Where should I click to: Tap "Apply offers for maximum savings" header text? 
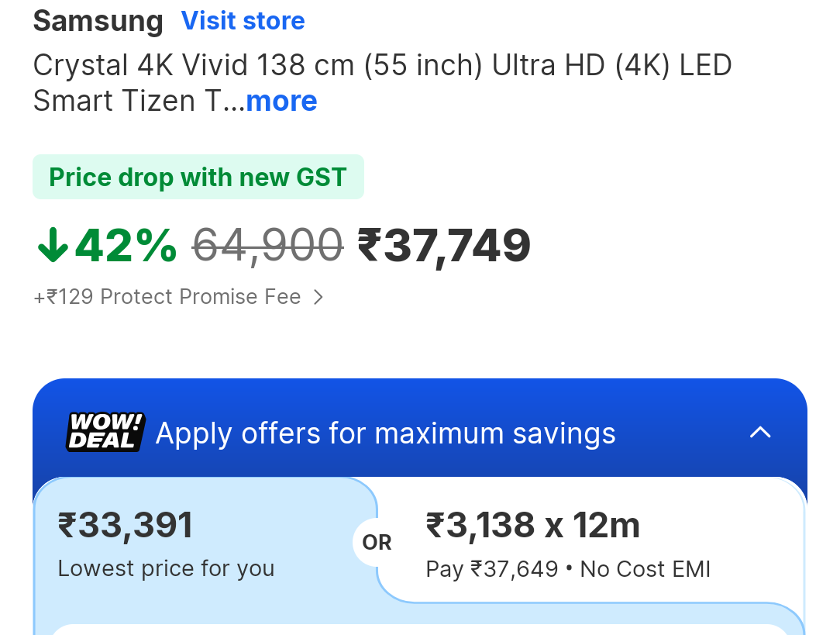click(385, 433)
